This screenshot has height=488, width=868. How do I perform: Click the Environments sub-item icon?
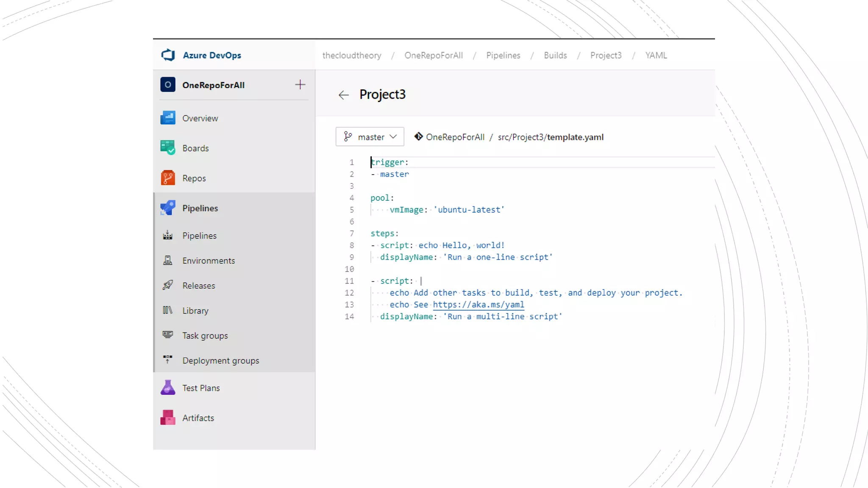pyautogui.click(x=168, y=260)
